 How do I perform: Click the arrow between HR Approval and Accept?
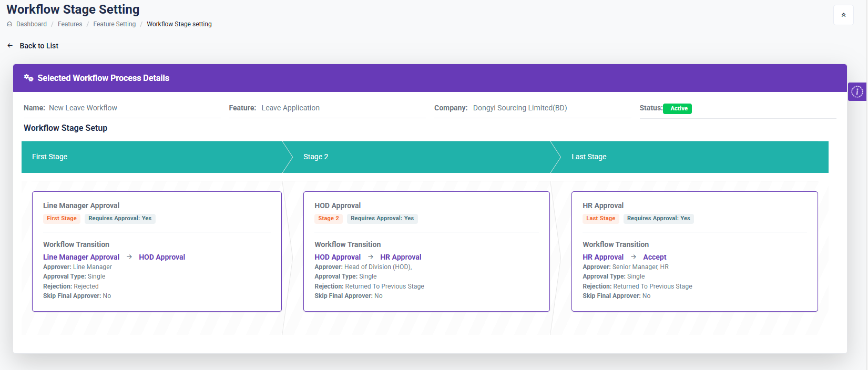634,257
